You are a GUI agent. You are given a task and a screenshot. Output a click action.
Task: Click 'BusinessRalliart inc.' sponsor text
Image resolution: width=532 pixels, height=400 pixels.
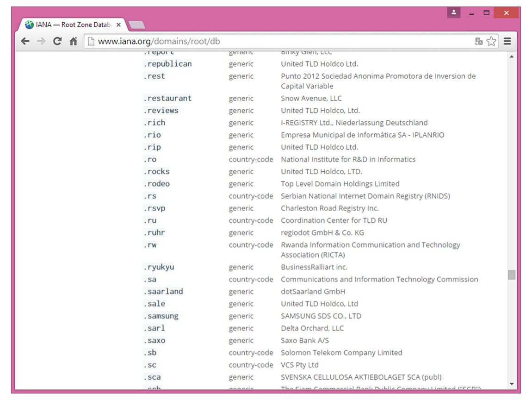pyautogui.click(x=314, y=267)
